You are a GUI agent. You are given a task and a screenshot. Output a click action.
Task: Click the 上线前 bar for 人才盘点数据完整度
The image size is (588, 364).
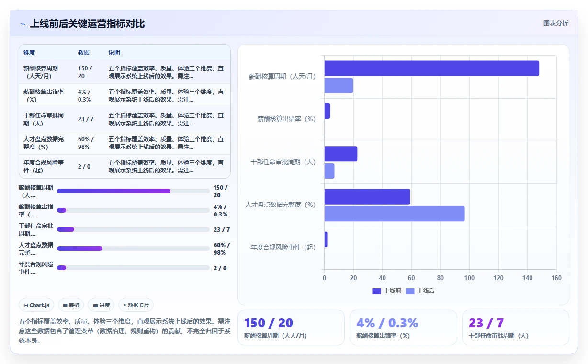368,196
